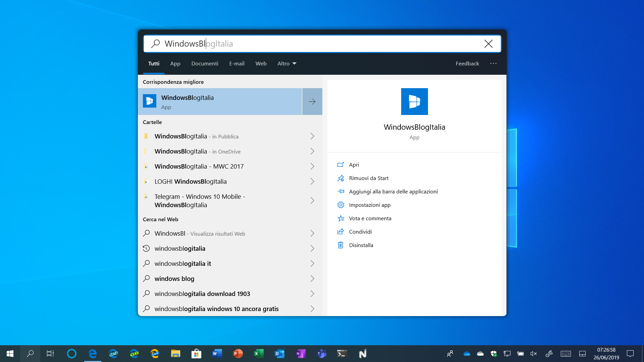Click Rimuovi da Start
Viewport: 644px width, 362px height.
[369, 178]
